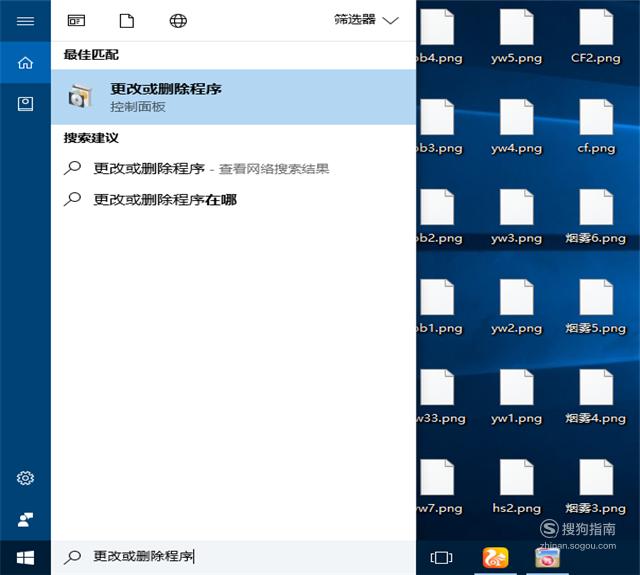Filter results by Apps icon
The image size is (640, 575).
click(x=76, y=20)
